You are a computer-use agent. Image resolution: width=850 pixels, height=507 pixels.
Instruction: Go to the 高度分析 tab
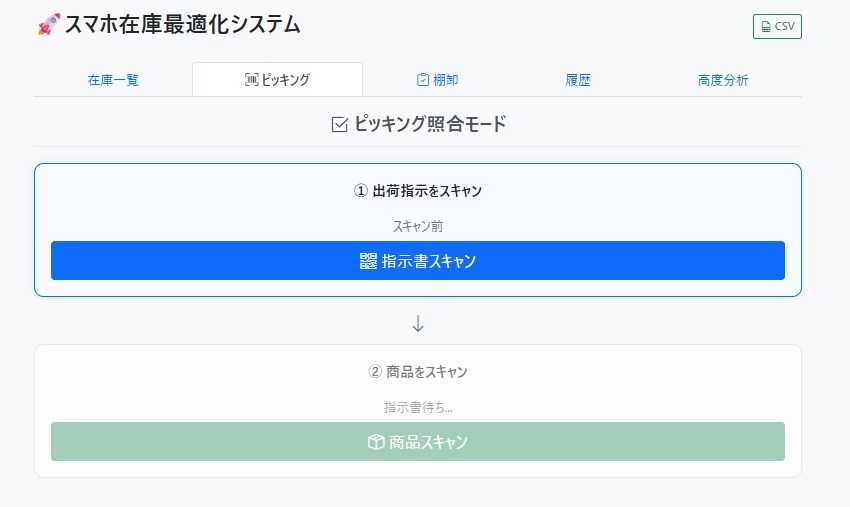tap(723, 80)
